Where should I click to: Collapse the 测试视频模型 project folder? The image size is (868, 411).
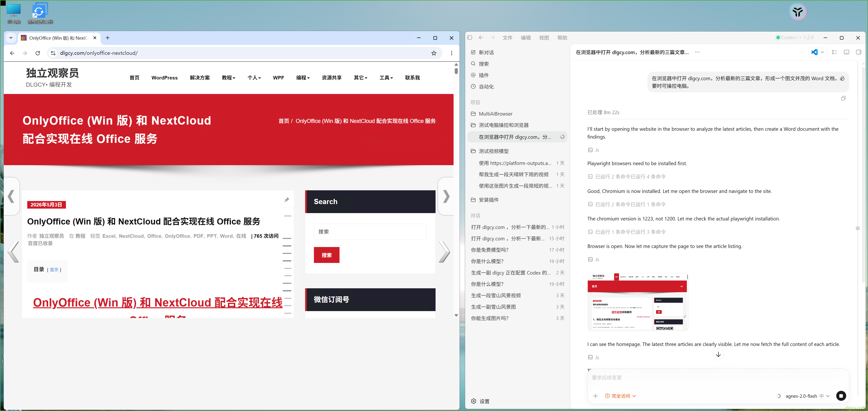pos(518,151)
